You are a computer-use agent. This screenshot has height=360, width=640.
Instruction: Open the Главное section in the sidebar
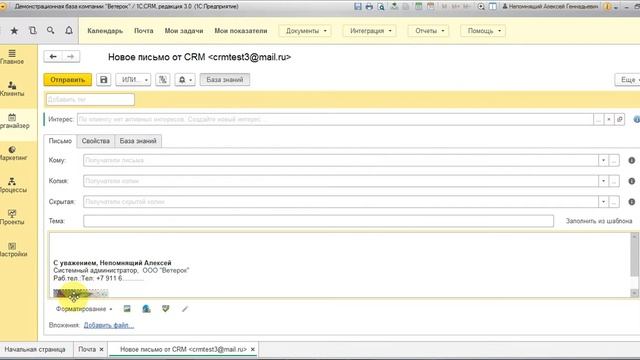(12, 57)
